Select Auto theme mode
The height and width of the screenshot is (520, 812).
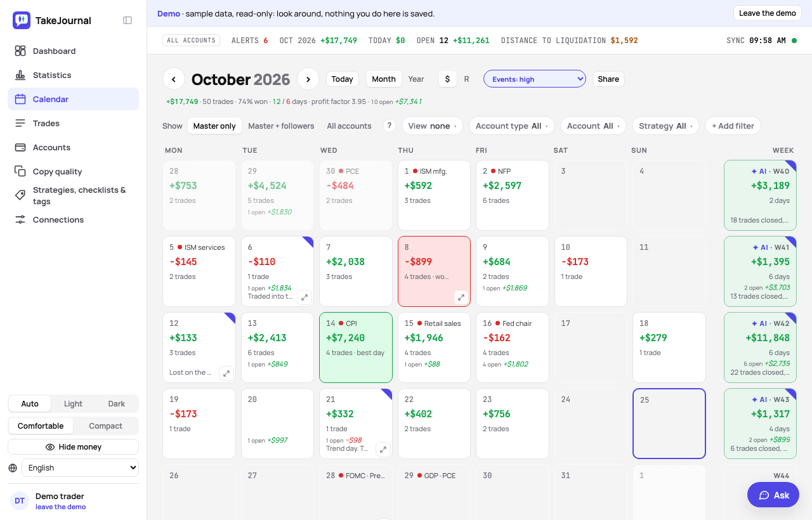coord(30,404)
